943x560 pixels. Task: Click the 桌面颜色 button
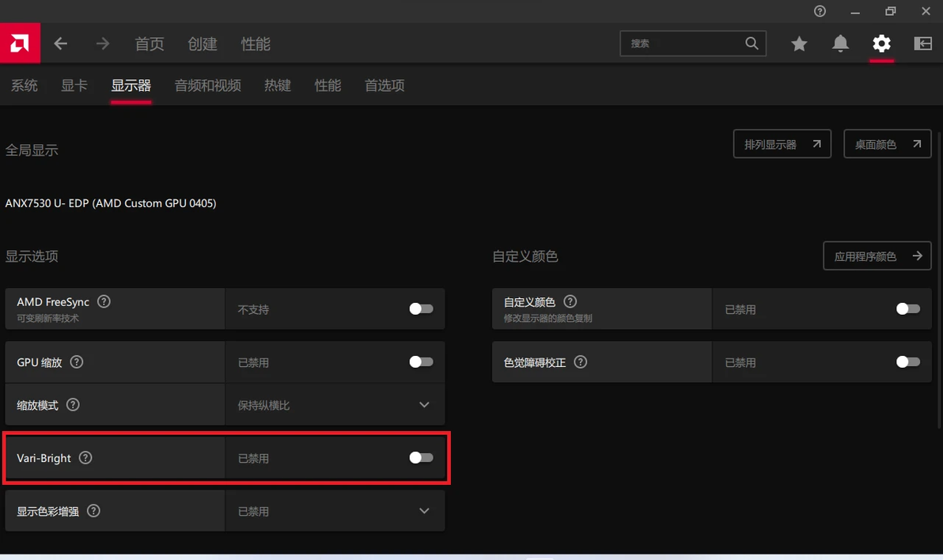coord(887,144)
